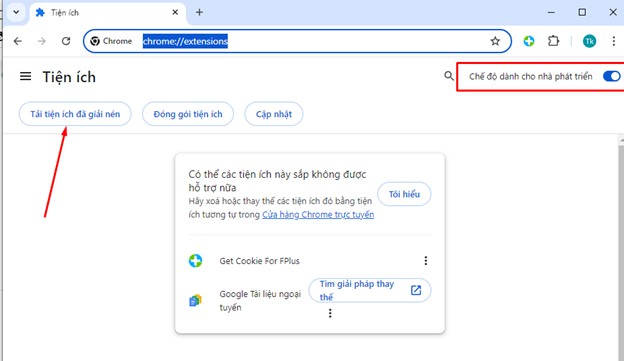Open Get Cookie For FPlus toolbar extension

tap(529, 41)
